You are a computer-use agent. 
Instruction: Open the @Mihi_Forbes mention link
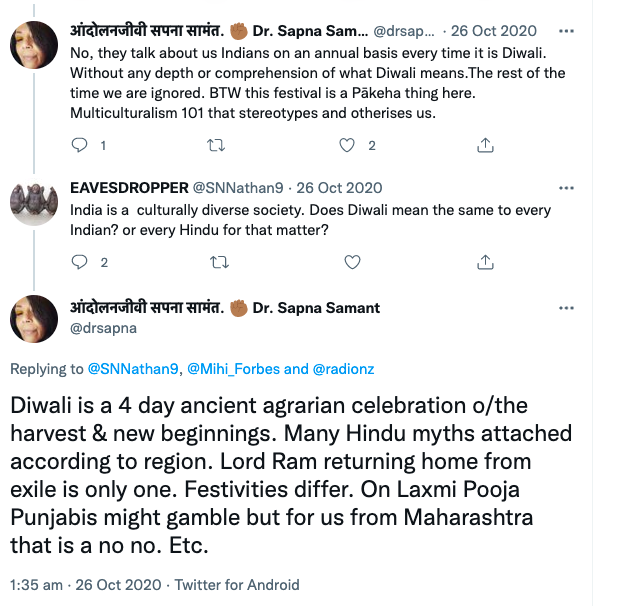[229, 369]
